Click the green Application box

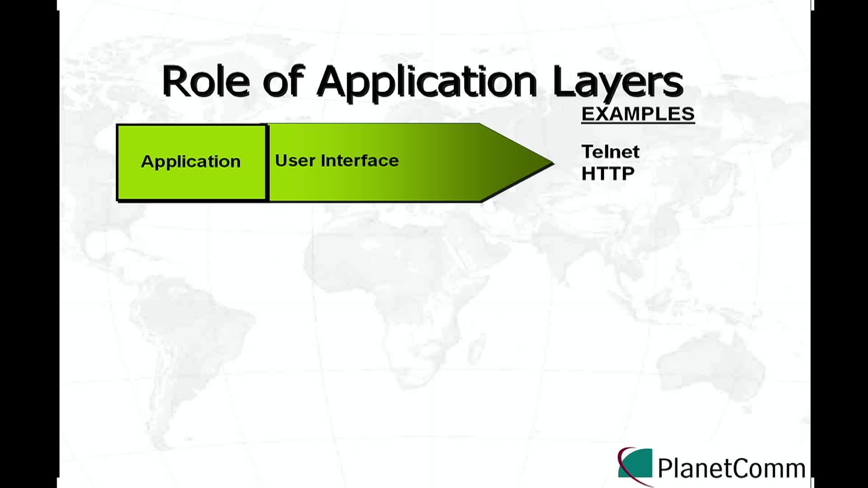click(191, 161)
